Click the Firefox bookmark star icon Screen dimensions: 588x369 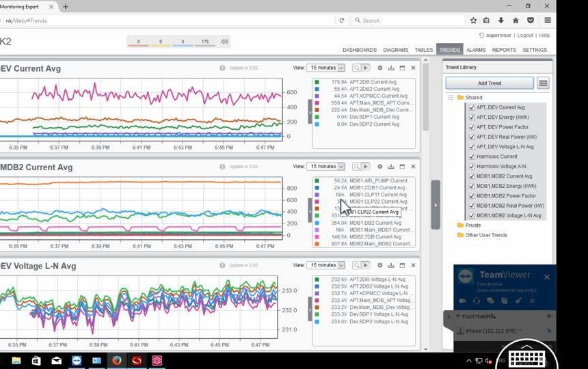(x=473, y=20)
